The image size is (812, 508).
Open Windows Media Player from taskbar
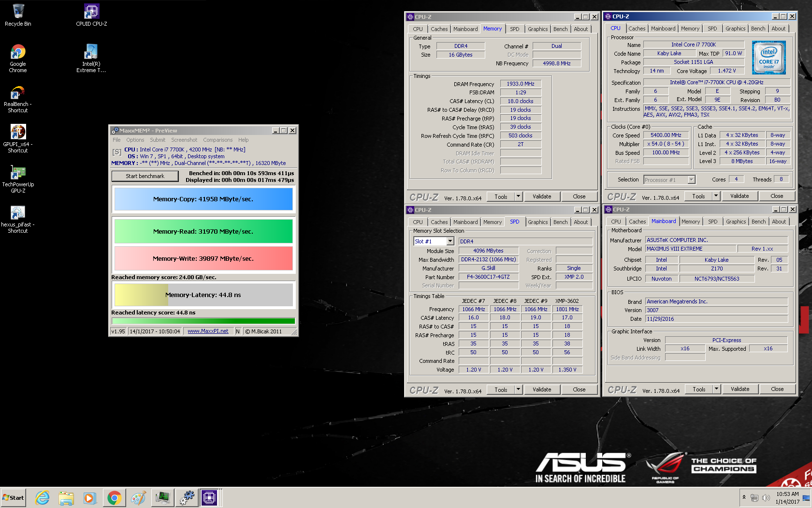coord(89,498)
